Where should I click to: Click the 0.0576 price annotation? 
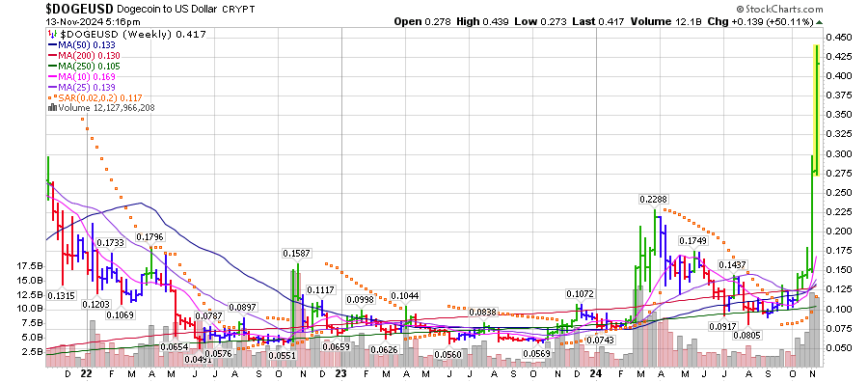pyautogui.click(x=218, y=353)
